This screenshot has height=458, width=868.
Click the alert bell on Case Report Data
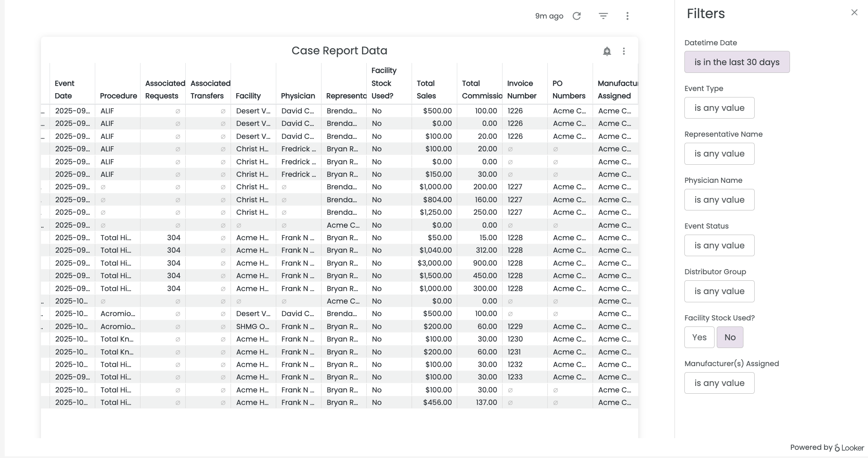(x=607, y=51)
